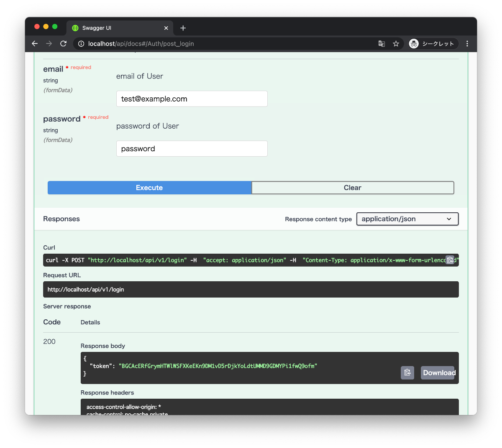The width and height of the screenshot is (502, 448).
Task: Click the email parameter name
Action: point(53,69)
